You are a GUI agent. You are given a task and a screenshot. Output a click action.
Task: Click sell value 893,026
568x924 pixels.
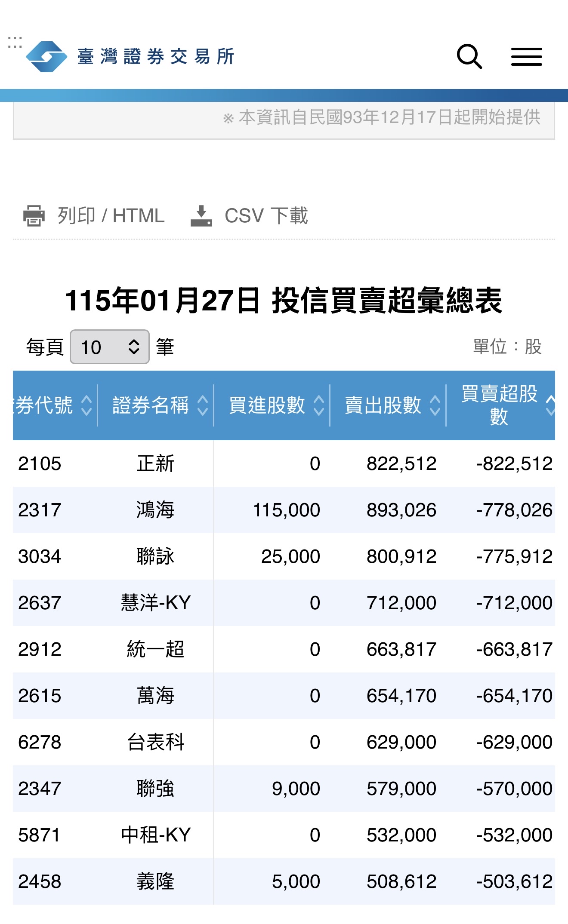click(401, 510)
